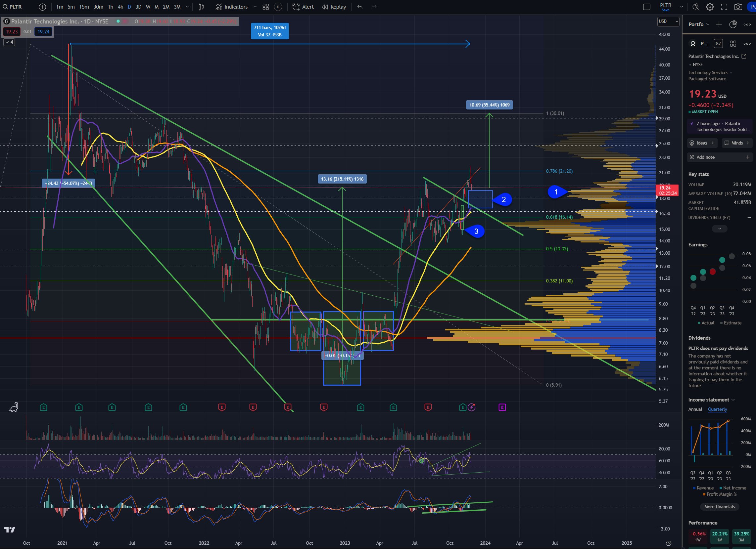Expand the time interval dropdown arrow
The height and width of the screenshot is (549, 756).
[187, 7]
